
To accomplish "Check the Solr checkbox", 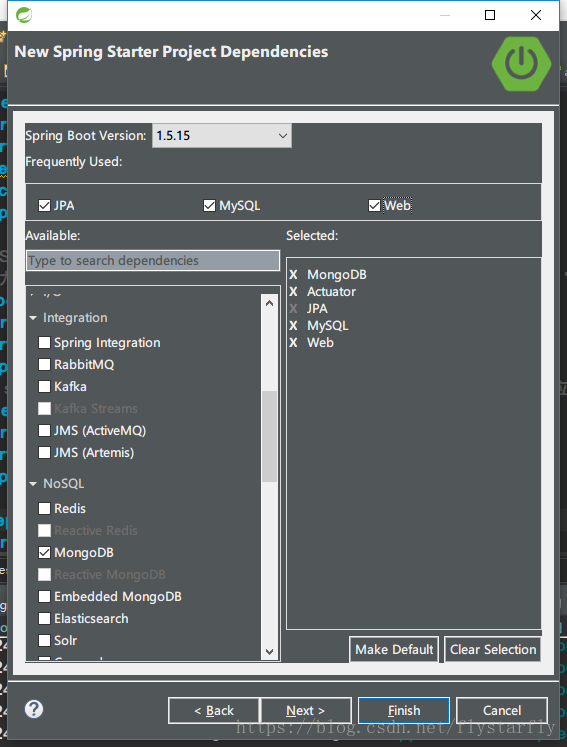I will click(44, 640).
